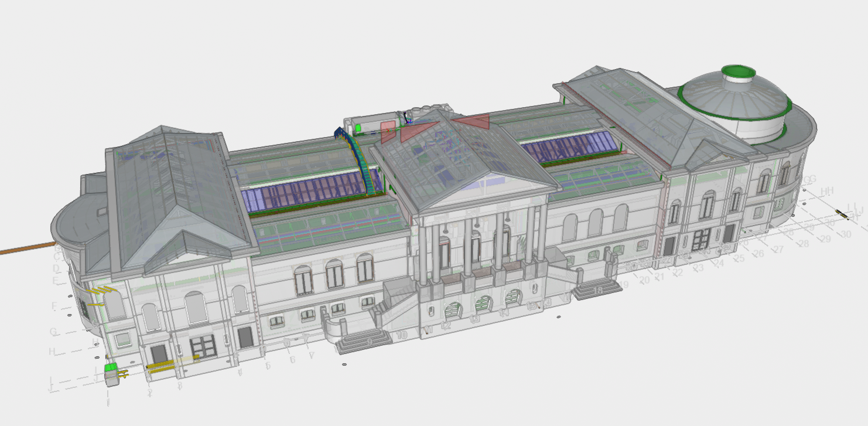
Task: Click the small green box on rooftop unit
Action: [x=358, y=127]
